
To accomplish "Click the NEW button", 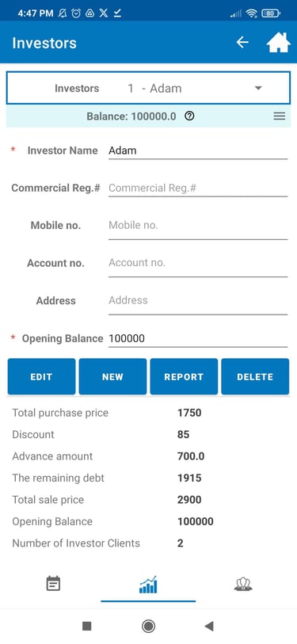I will coord(112,376).
